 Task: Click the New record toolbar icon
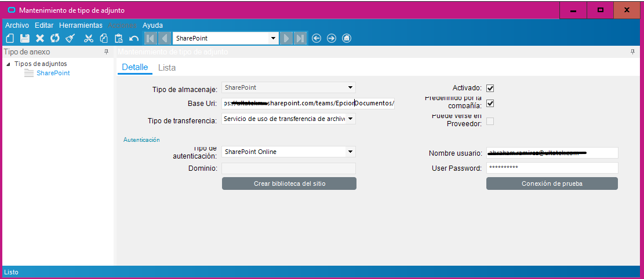click(x=10, y=39)
